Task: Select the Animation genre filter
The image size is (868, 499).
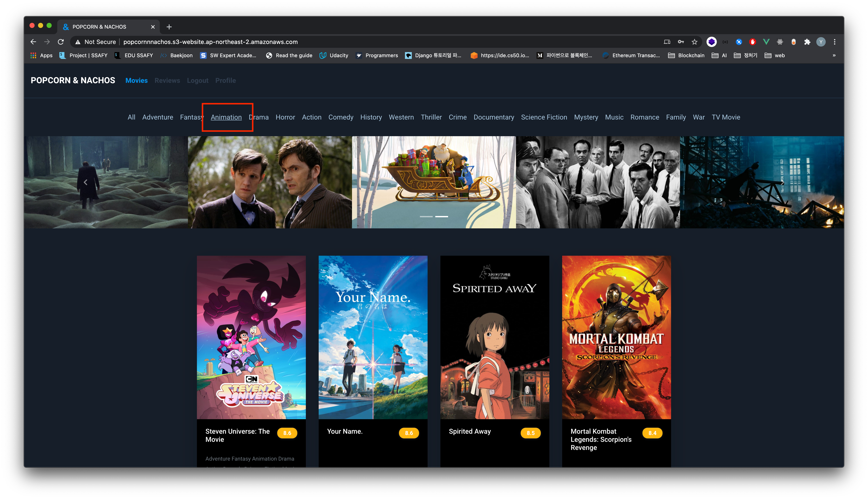Action: [x=226, y=117]
